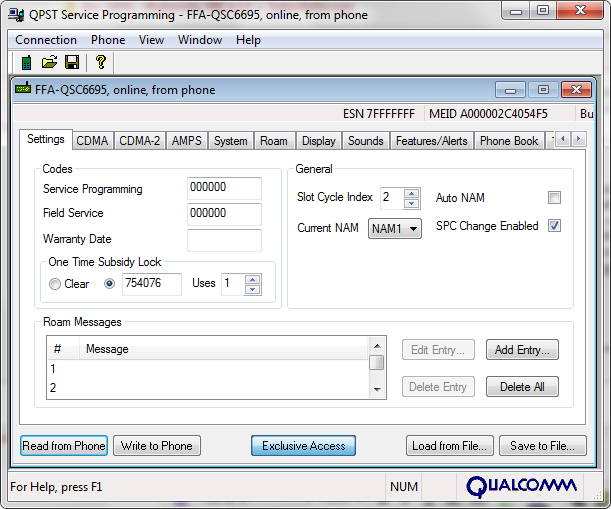This screenshot has height=509, width=611.
Task: Switch to the CDMA tab
Action: [92, 141]
